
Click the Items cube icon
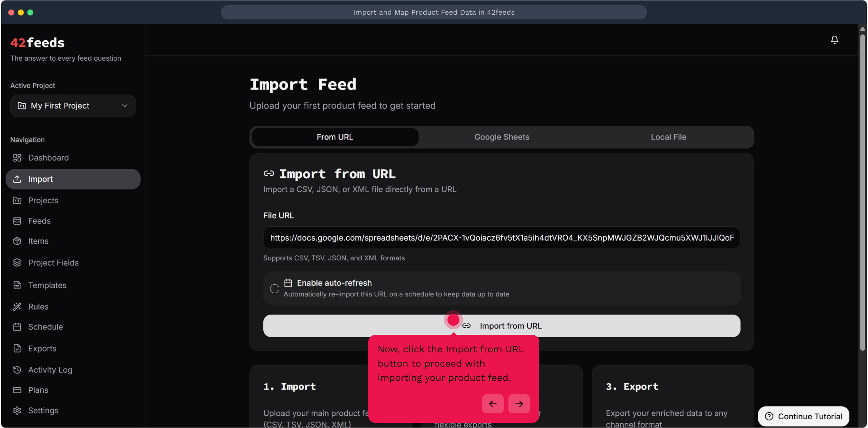click(x=17, y=241)
